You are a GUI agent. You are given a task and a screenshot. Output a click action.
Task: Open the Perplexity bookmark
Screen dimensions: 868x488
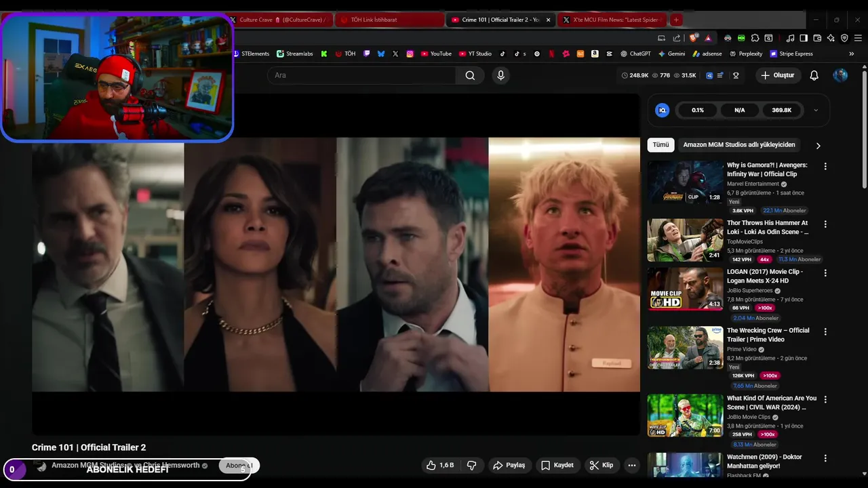[745, 54]
